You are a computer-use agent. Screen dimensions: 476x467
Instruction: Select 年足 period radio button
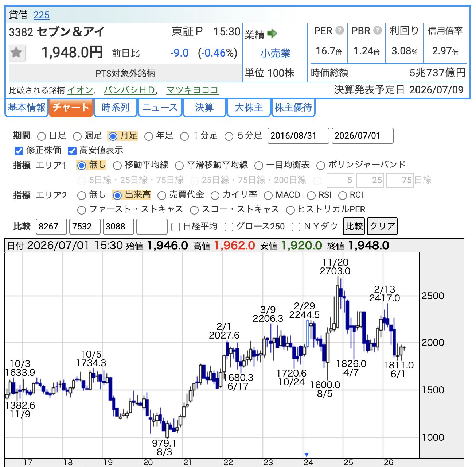tap(148, 136)
